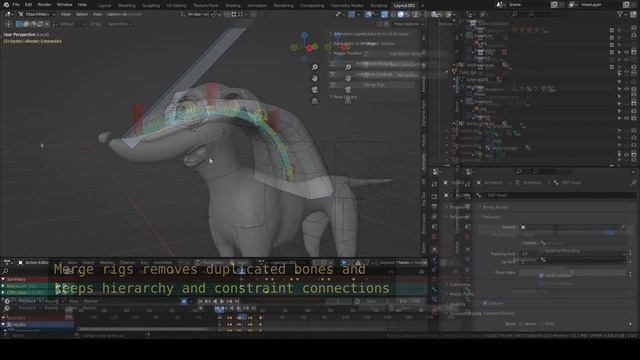The image size is (640, 360).
Task: Toggle the Deform checkbox in bone properties
Action: (x=485, y=303)
